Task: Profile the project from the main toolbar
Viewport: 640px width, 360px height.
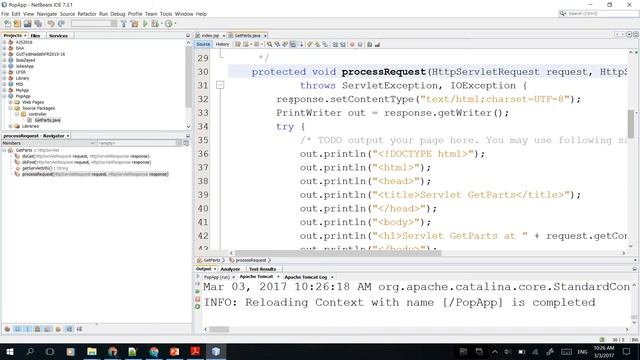Action: [169, 24]
